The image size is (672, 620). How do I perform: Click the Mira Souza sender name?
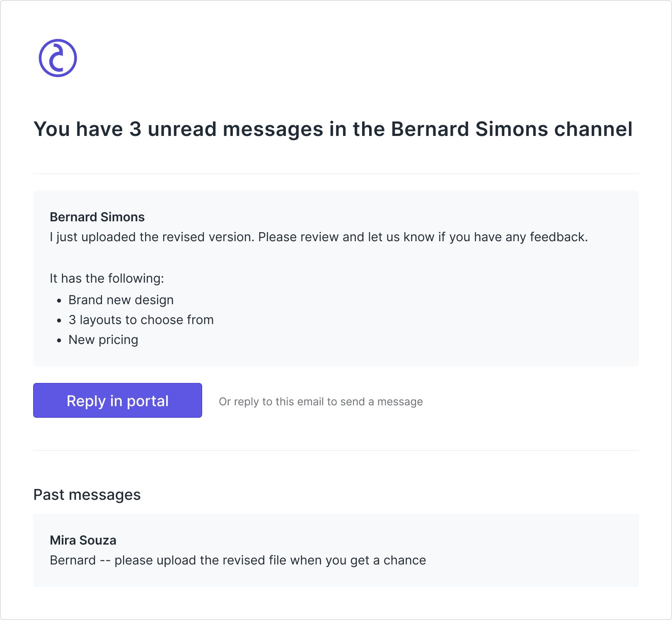[83, 540]
